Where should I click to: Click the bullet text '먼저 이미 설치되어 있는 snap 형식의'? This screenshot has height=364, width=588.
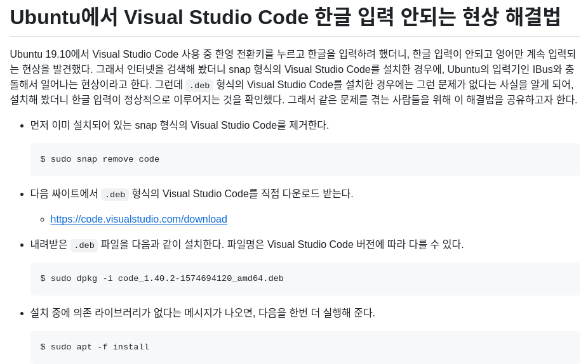coord(109,125)
